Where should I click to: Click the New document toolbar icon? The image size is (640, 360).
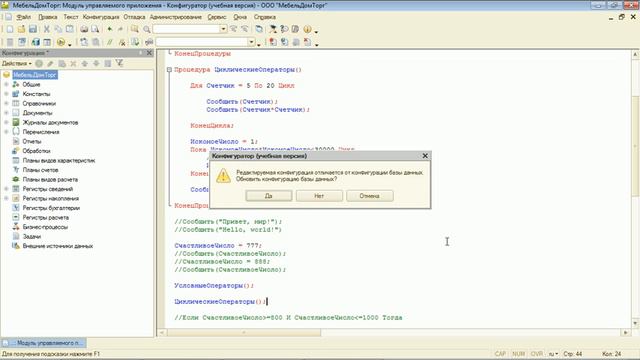point(10,29)
